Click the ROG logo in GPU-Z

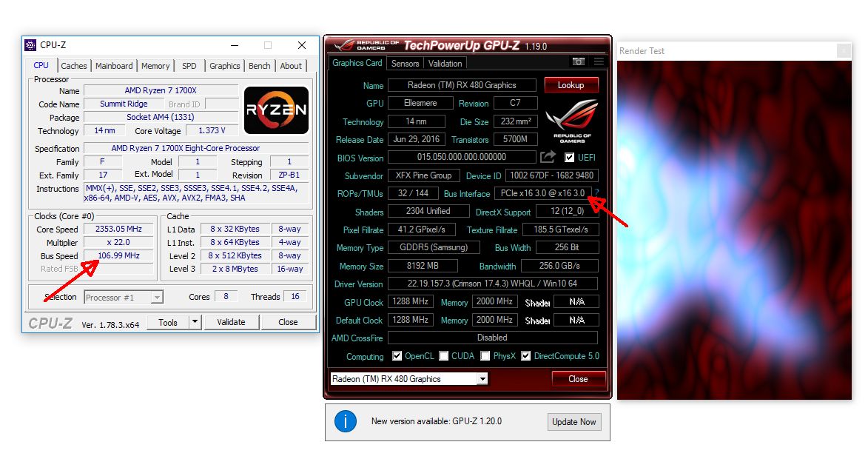(572, 121)
